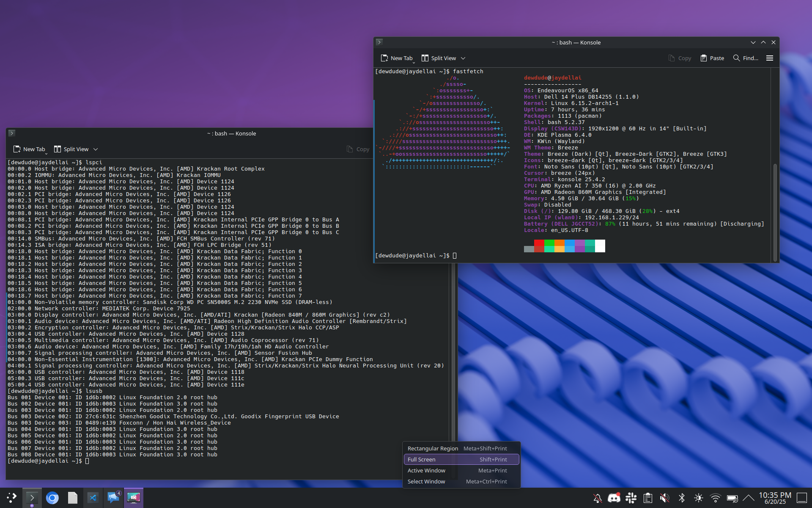Switch to Visual Studio Code in taskbar
The image size is (812, 508).
click(93, 498)
